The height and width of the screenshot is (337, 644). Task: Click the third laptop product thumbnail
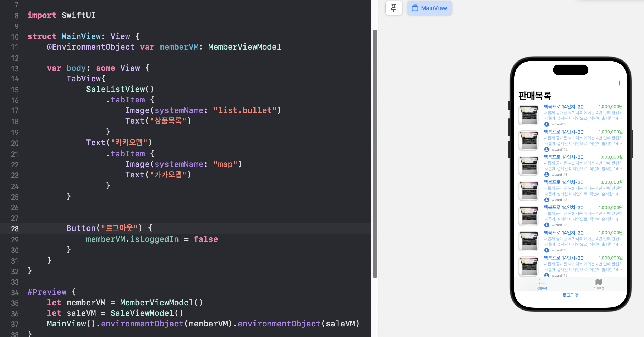coord(528,166)
